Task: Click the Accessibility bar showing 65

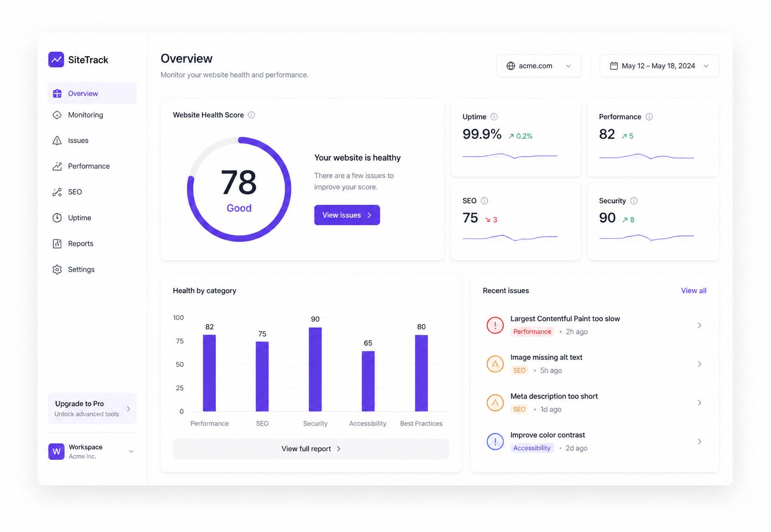Action: (368, 381)
